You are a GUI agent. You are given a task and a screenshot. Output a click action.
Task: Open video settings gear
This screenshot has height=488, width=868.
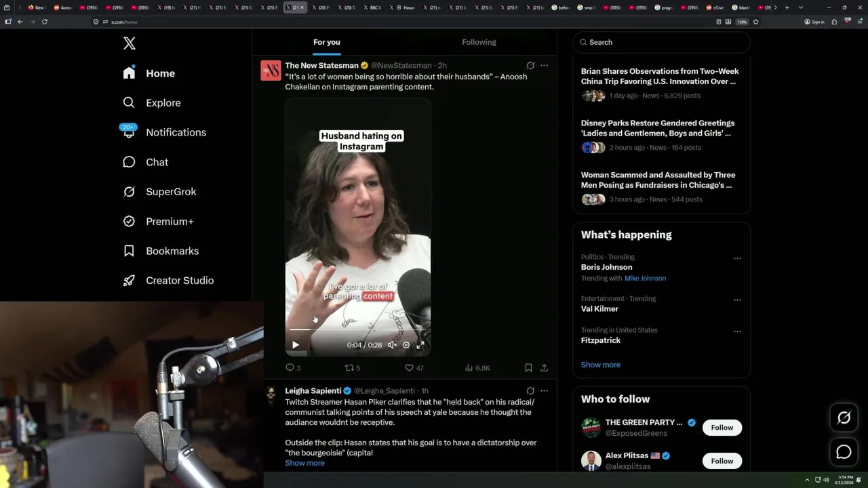point(406,345)
